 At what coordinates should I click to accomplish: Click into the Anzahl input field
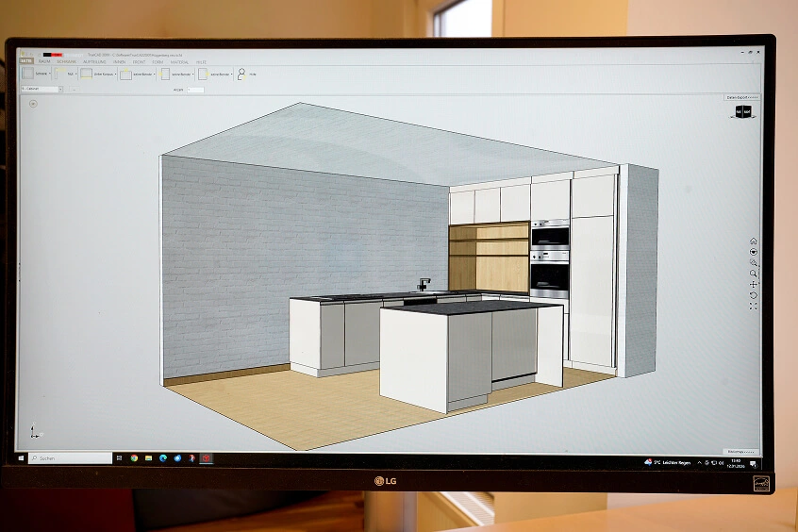(195, 90)
